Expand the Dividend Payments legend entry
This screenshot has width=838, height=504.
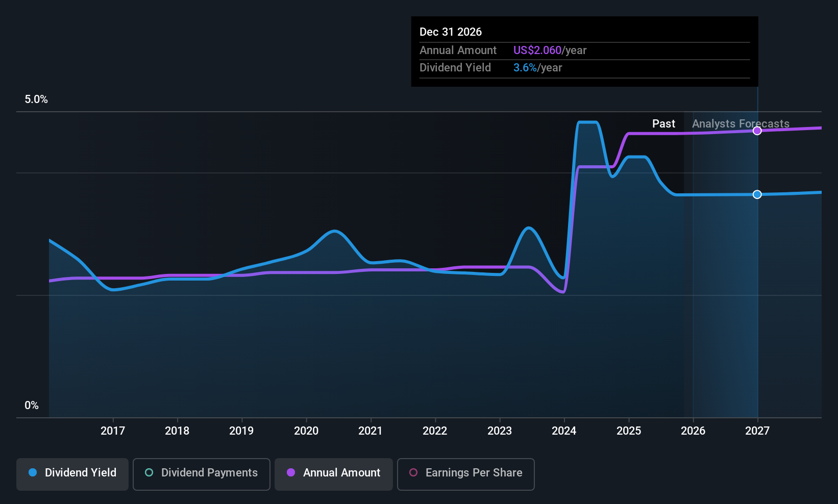point(201,474)
